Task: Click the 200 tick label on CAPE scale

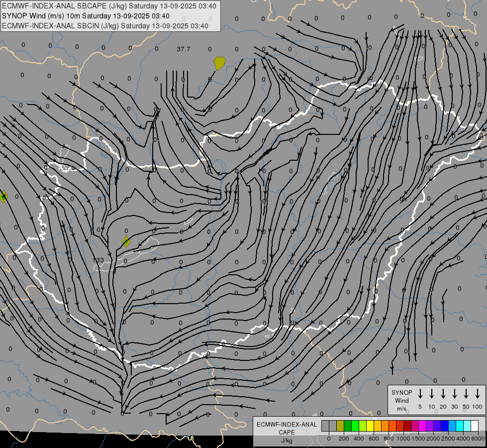Action: [x=344, y=439]
